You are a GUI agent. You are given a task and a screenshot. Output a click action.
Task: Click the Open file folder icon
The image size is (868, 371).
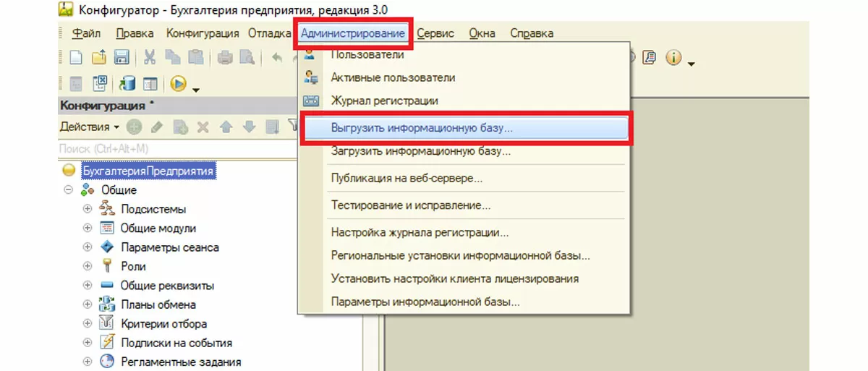99,58
